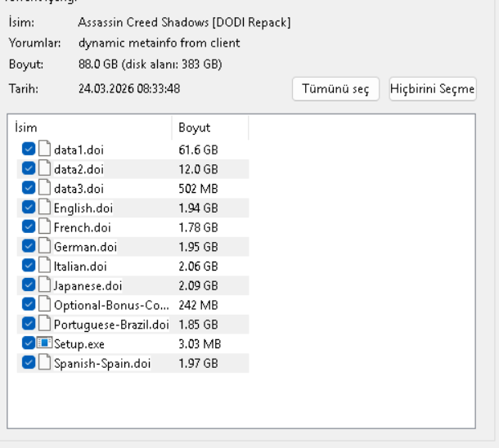
Task: Click the 1.97 GB size value
Action: click(x=198, y=363)
